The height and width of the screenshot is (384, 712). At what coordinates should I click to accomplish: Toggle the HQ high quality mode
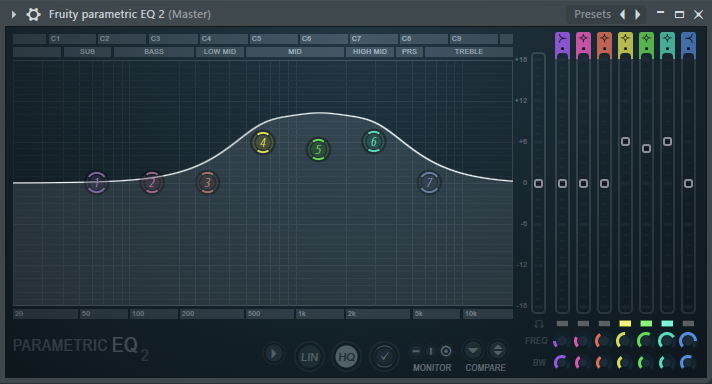point(346,357)
